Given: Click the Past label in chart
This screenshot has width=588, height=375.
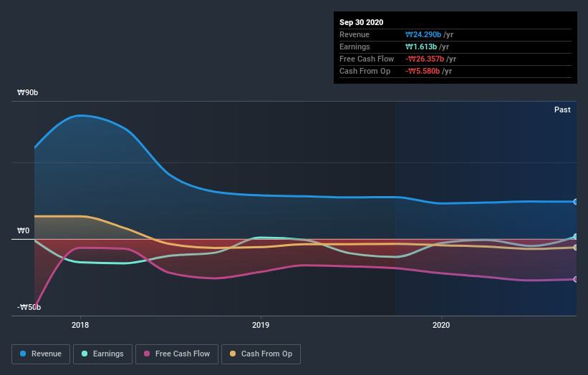Looking at the screenshot, I should point(562,109).
